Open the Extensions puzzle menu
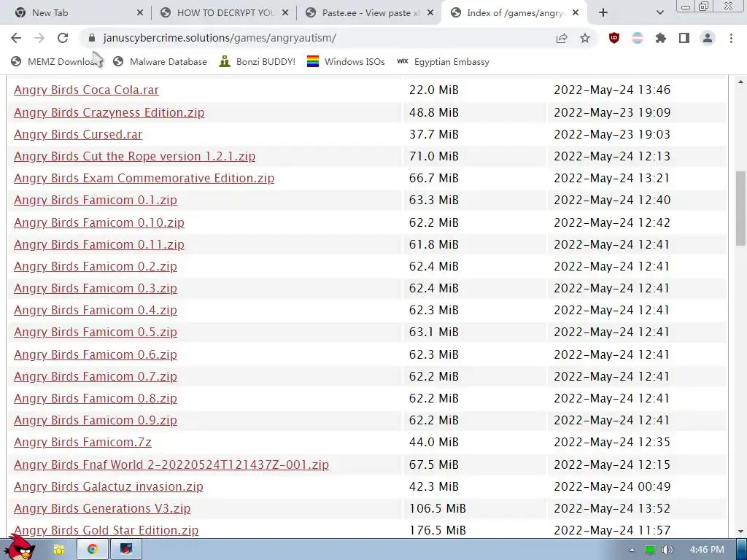 pyautogui.click(x=661, y=38)
